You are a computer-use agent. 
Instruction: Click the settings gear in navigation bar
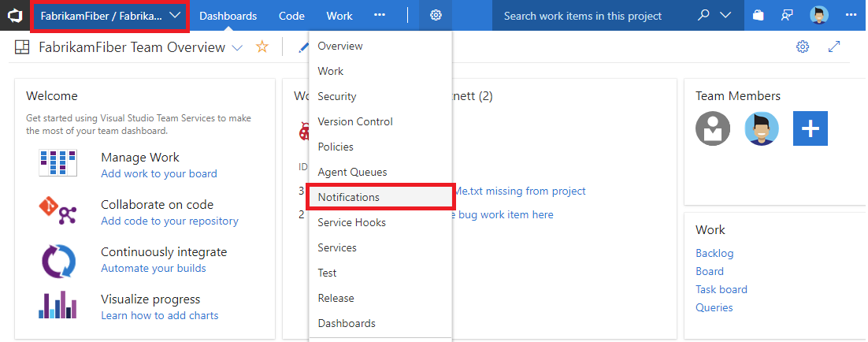click(436, 16)
